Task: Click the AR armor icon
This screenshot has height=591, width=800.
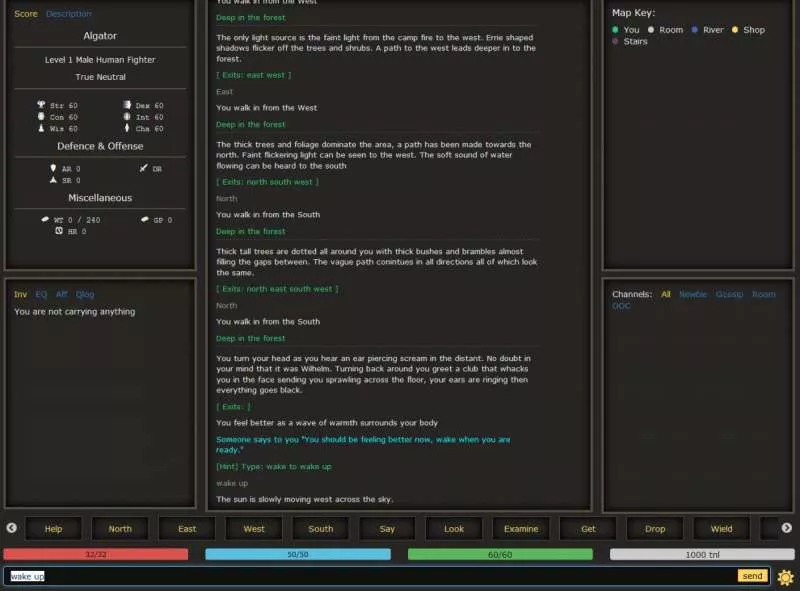Action: tap(54, 167)
